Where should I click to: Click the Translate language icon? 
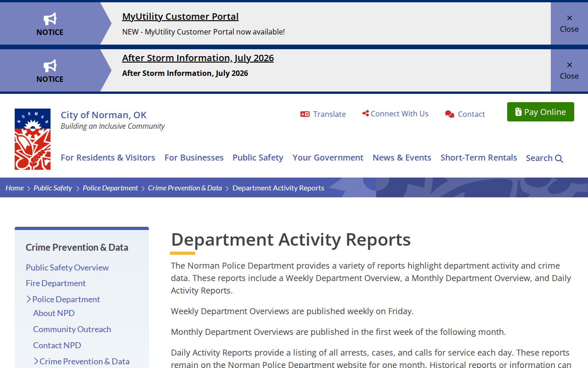305,114
